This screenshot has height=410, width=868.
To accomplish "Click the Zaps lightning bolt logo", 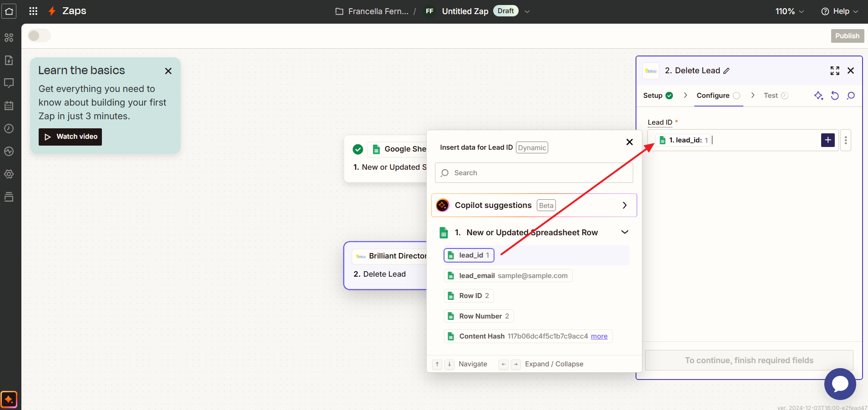I will [x=52, y=11].
